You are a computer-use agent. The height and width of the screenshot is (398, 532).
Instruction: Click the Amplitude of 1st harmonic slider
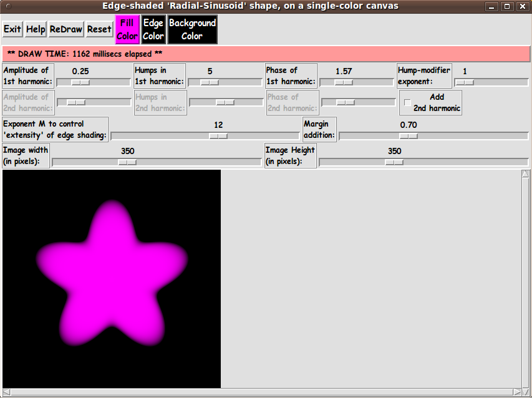pos(80,82)
